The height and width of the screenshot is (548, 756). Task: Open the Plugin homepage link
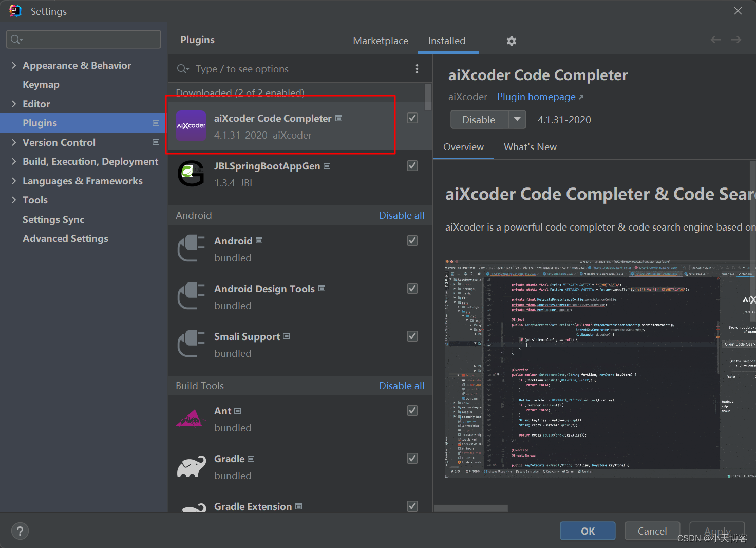click(x=540, y=97)
